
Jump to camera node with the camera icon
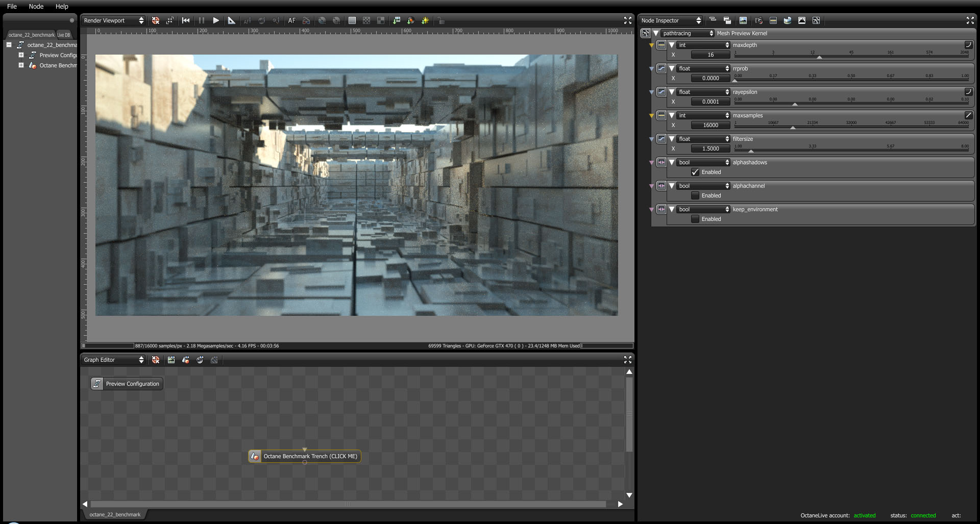tap(759, 20)
